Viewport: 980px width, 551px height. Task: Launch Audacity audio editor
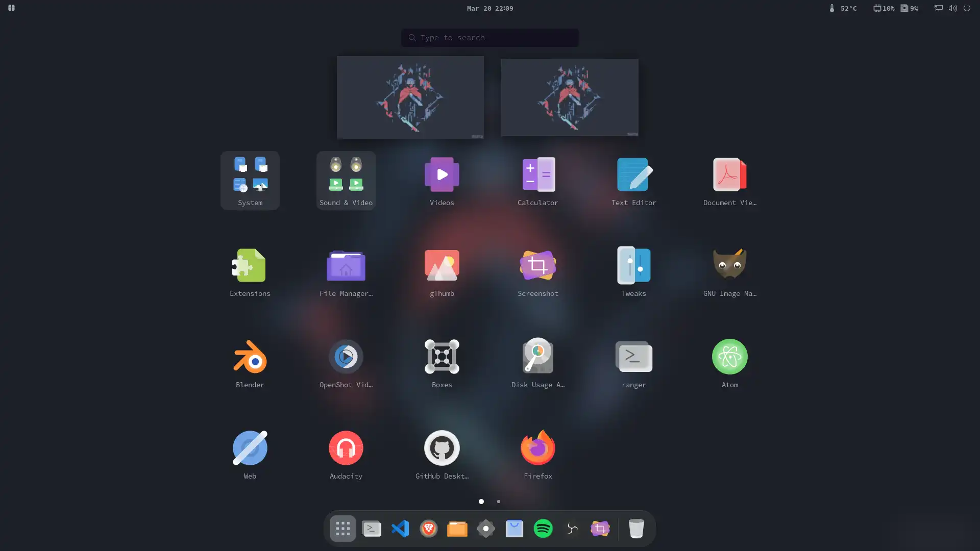[x=345, y=447]
